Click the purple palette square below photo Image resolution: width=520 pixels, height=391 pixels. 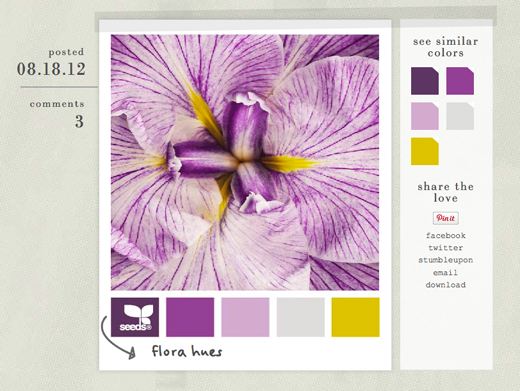(190, 317)
